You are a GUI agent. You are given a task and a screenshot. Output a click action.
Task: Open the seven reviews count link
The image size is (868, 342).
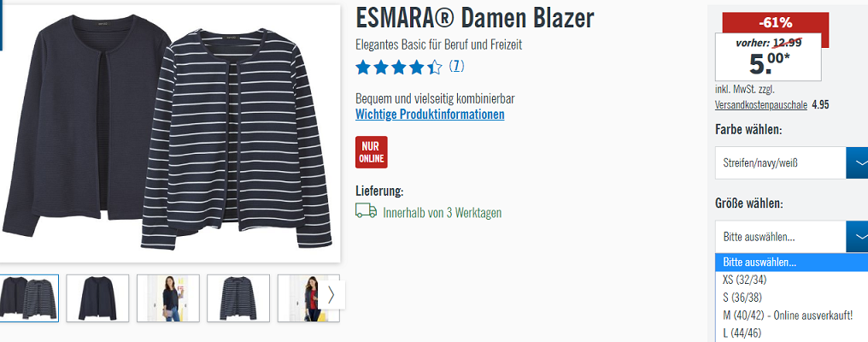456,67
